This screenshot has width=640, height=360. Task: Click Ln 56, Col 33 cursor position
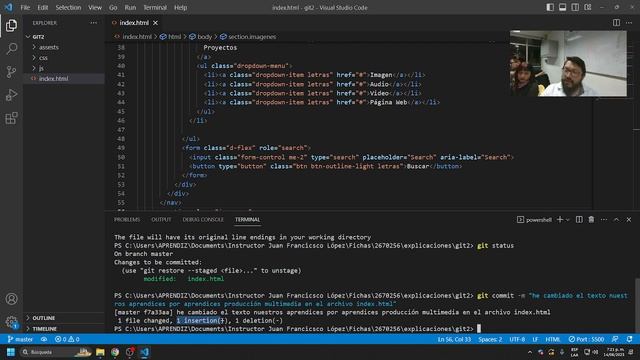pyautogui.click(x=454, y=339)
